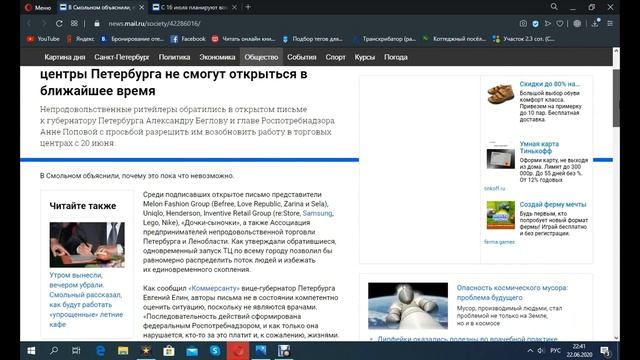Open the 'Коттеджный посёлок' bookmark
The width and height of the screenshot is (640, 360).
click(454, 39)
